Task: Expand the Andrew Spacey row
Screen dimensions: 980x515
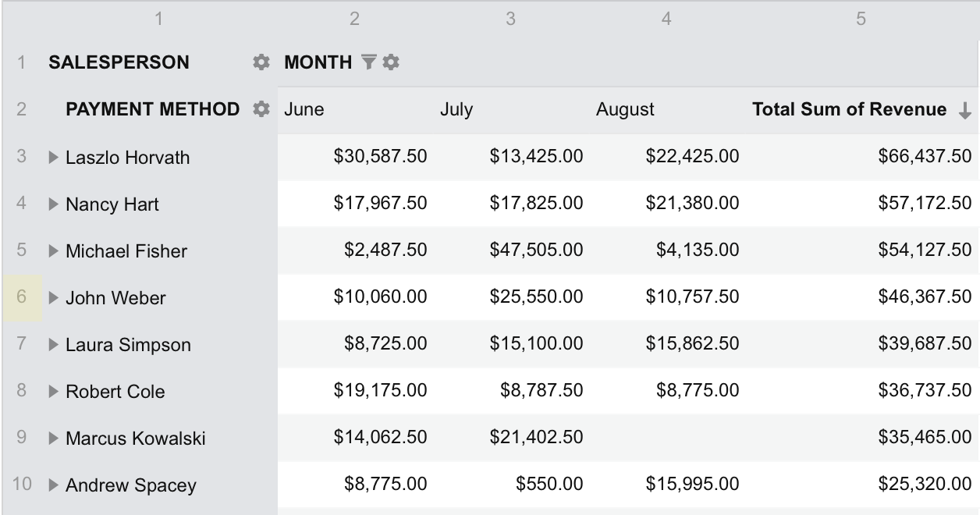Action: [53, 485]
